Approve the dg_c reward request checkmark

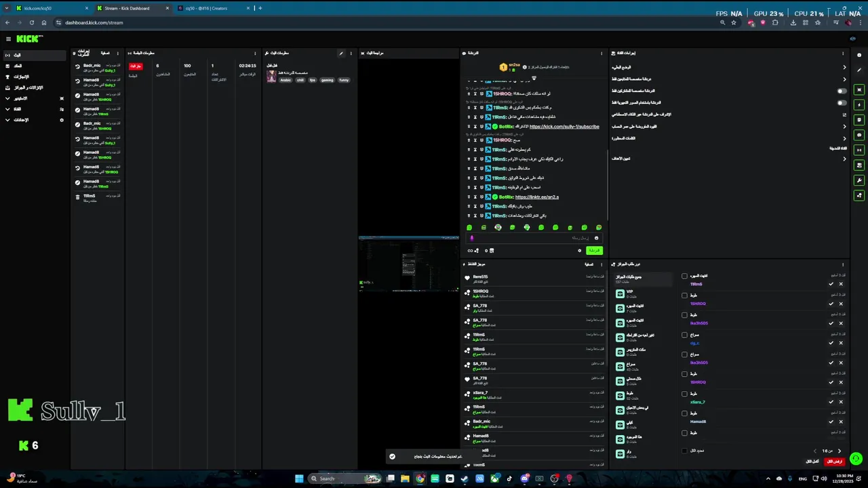pyautogui.click(x=831, y=343)
